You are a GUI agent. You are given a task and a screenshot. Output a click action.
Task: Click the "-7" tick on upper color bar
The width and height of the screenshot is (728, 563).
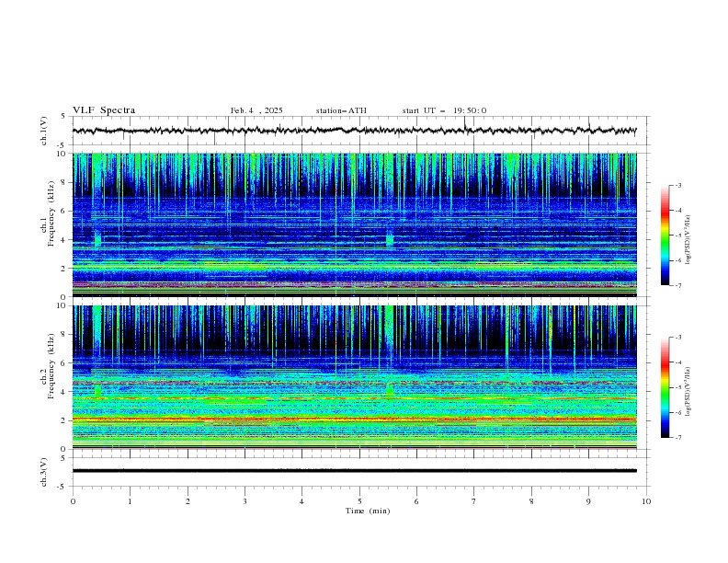678,285
